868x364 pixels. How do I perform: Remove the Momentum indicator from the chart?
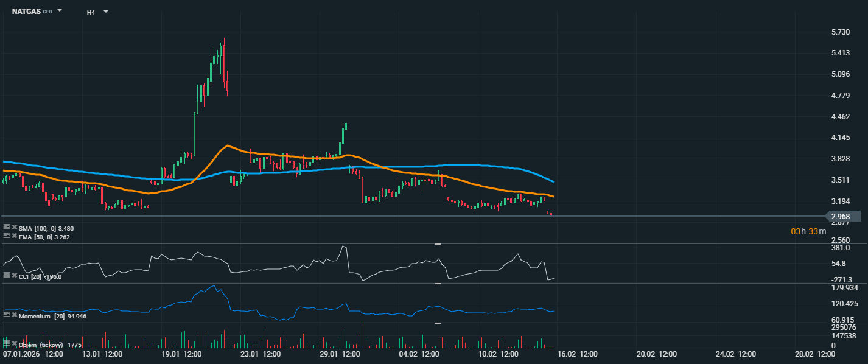14,315
